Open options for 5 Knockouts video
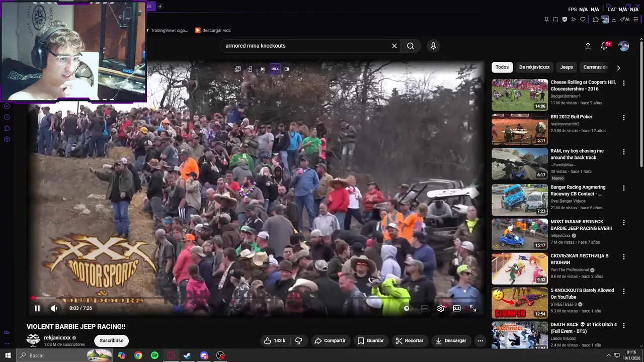 click(x=624, y=291)
